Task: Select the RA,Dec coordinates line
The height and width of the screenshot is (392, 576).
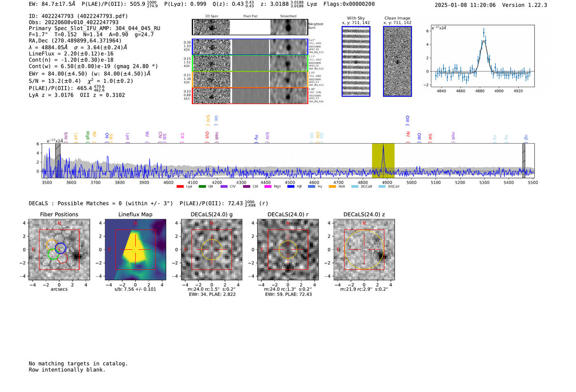Action: click(x=75, y=41)
